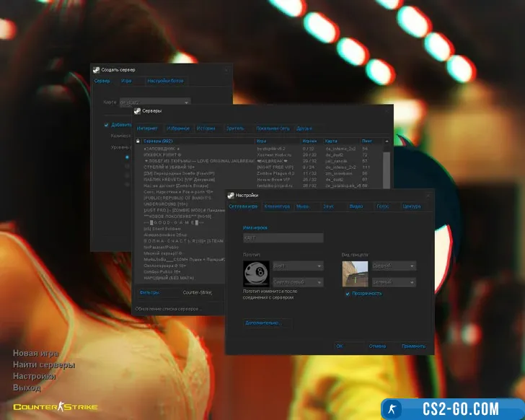Click the Steam icon in Серверы title bar
Image resolution: width=525 pixels, height=420 pixels.
pyautogui.click(x=138, y=111)
